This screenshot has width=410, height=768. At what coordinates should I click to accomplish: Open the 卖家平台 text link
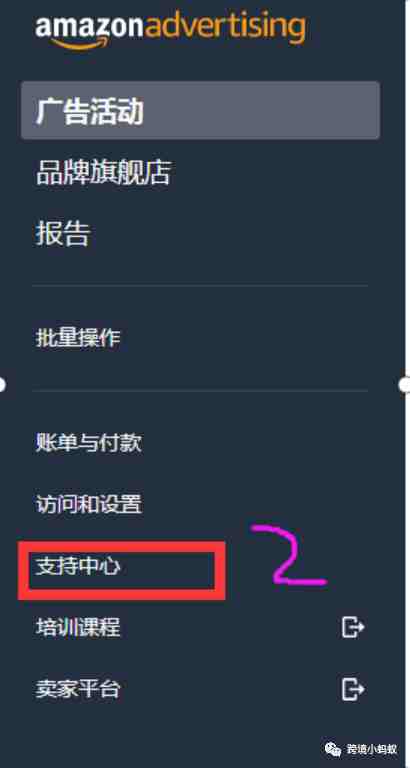pyautogui.click(x=78, y=689)
